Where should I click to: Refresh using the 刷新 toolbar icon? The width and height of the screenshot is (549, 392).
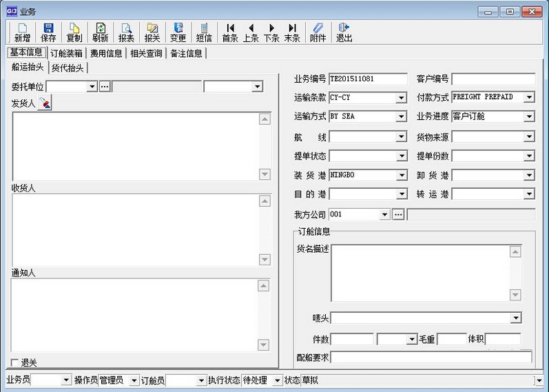pos(101,32)
